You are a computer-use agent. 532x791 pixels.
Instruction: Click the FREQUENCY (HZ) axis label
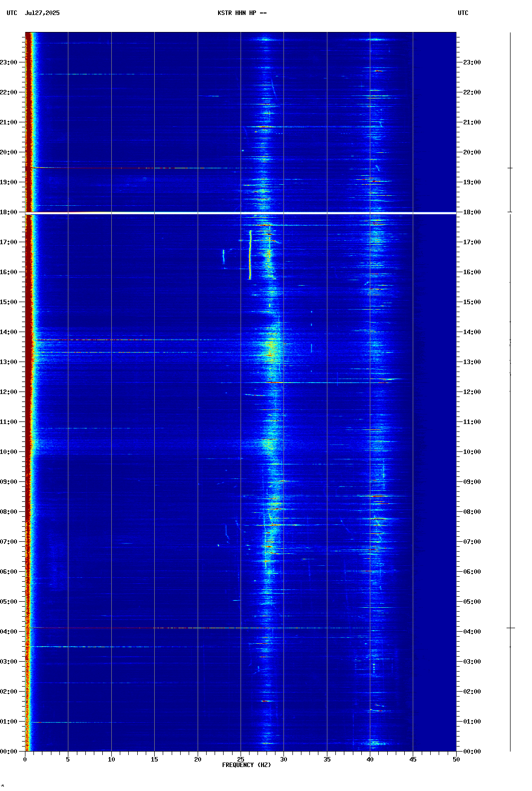(247, 765)
